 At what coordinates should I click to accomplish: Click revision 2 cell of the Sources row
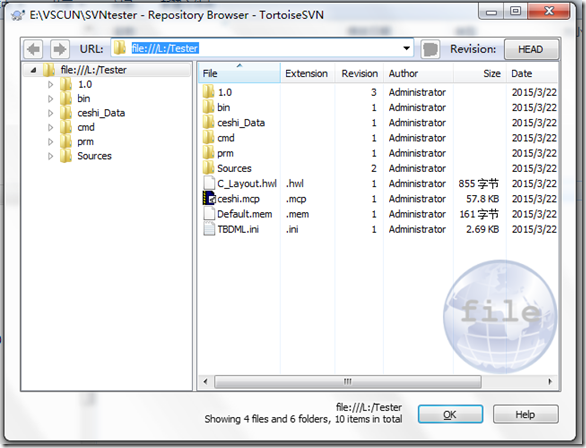[373, 168]
